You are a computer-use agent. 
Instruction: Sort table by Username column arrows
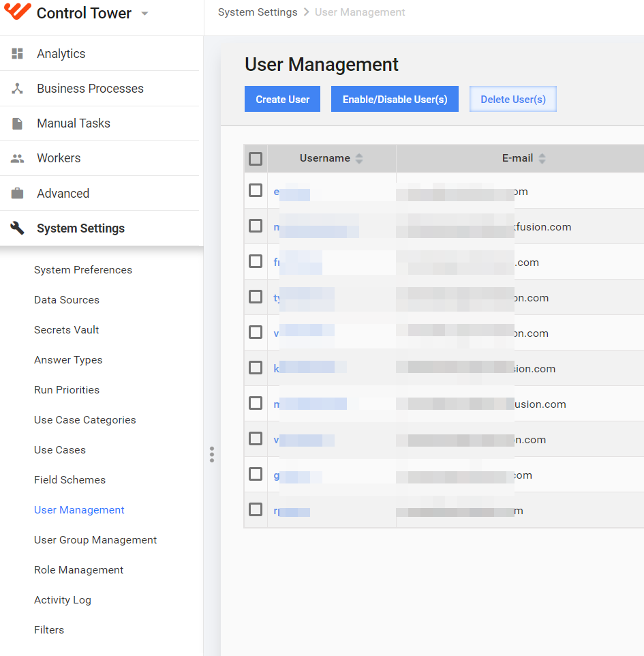pos(358,158)
